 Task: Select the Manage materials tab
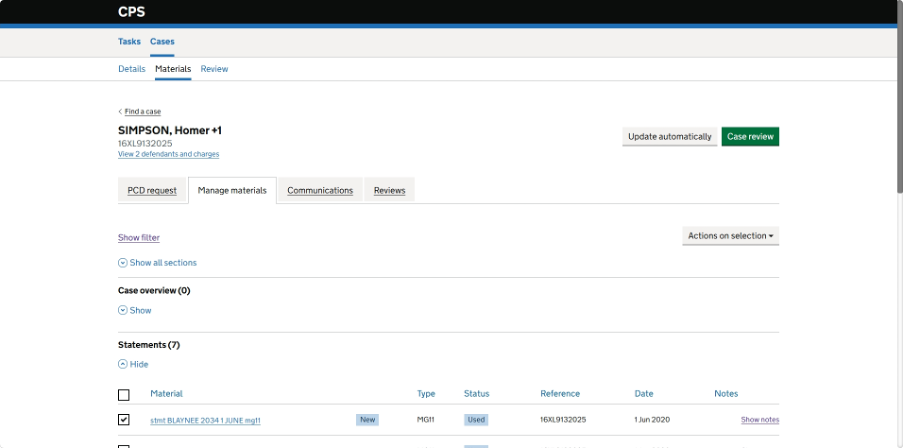232,190
